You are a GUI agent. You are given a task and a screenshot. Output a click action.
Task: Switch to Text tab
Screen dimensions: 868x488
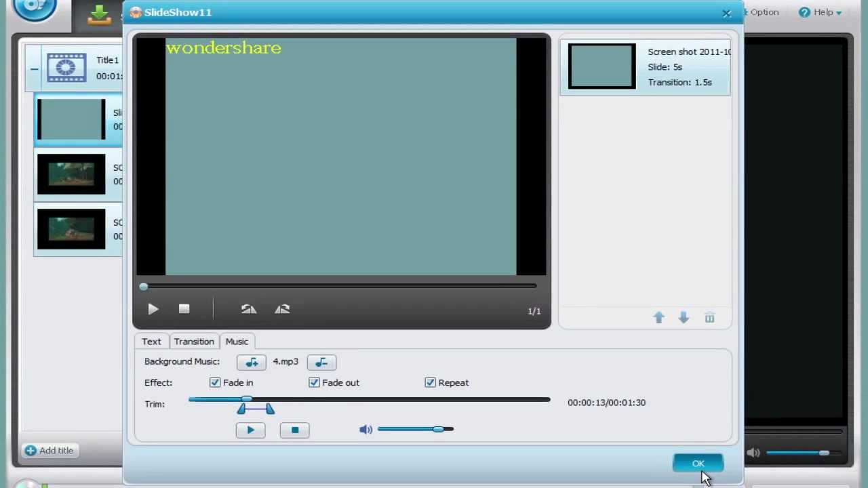coord(151,342)
